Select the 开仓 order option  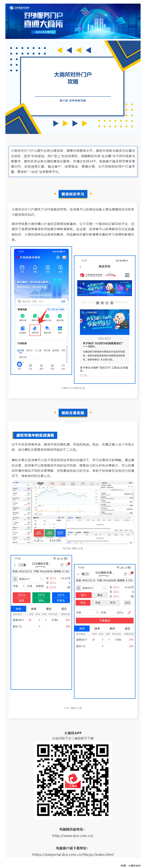click(83, 603)
